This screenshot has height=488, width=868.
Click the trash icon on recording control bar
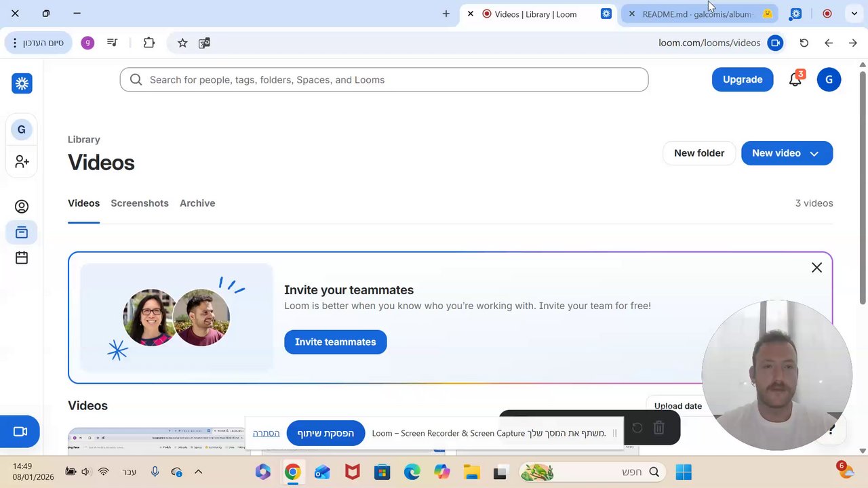pyautogui.click(x=658, y=428)
